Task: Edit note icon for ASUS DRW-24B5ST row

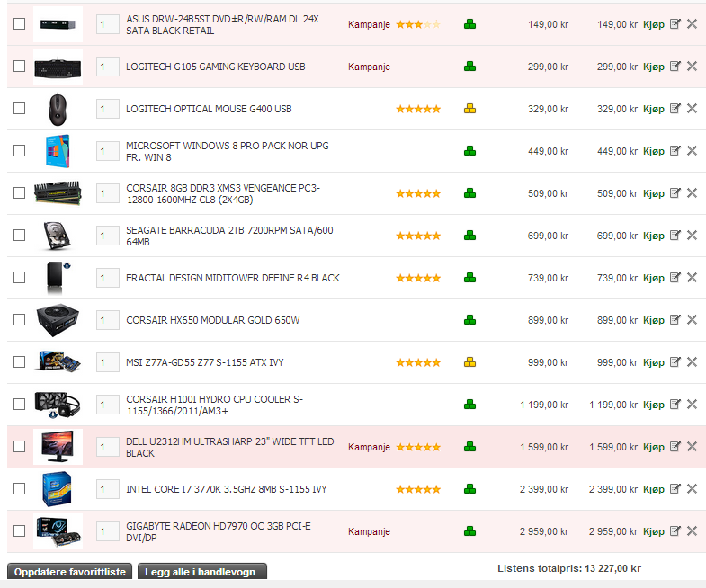Action: [675, 24]
